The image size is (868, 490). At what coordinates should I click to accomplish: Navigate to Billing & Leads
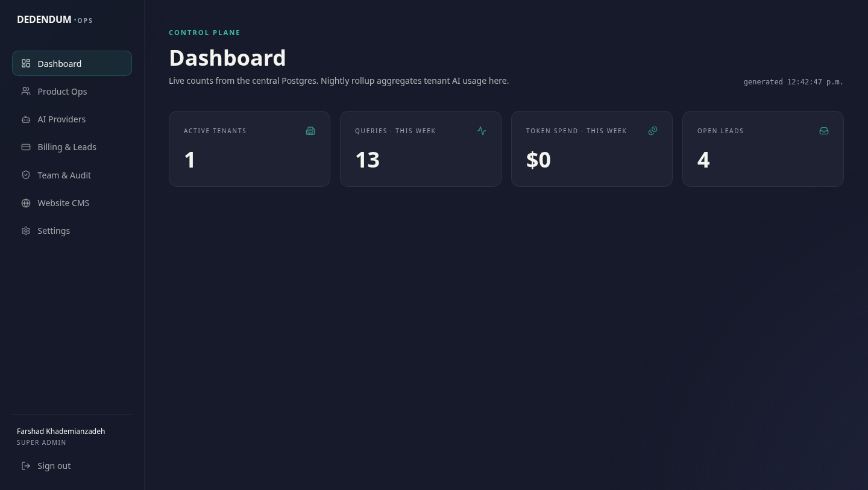(x=72, y=147)
